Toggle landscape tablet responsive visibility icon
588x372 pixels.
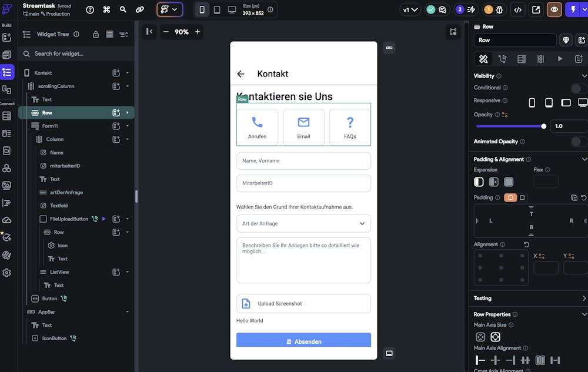(x=566, y=102)
